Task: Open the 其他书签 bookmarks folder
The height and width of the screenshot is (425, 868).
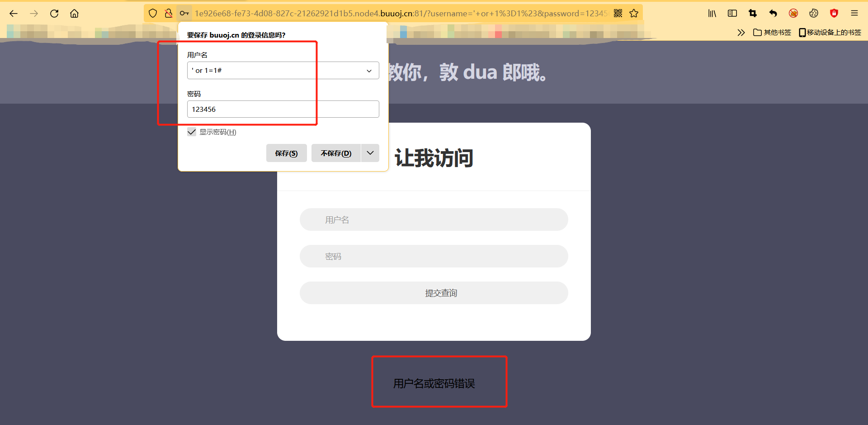Action: 772,32
